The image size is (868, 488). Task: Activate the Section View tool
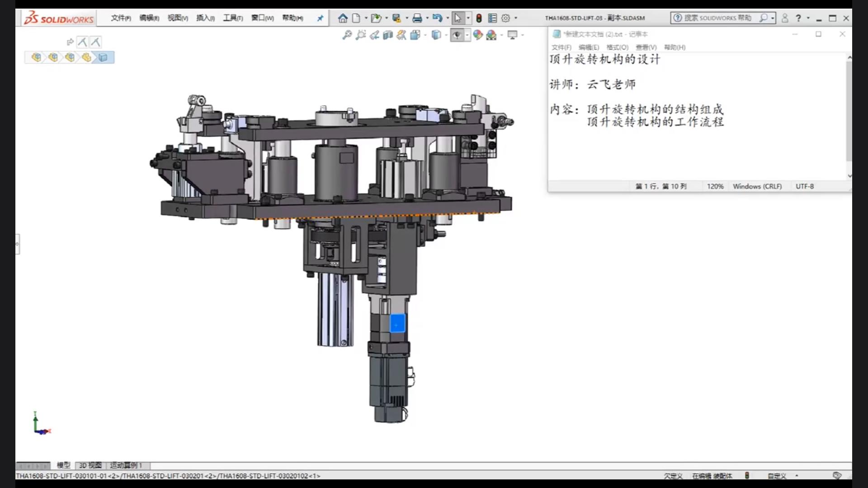(x=387, y=35)
